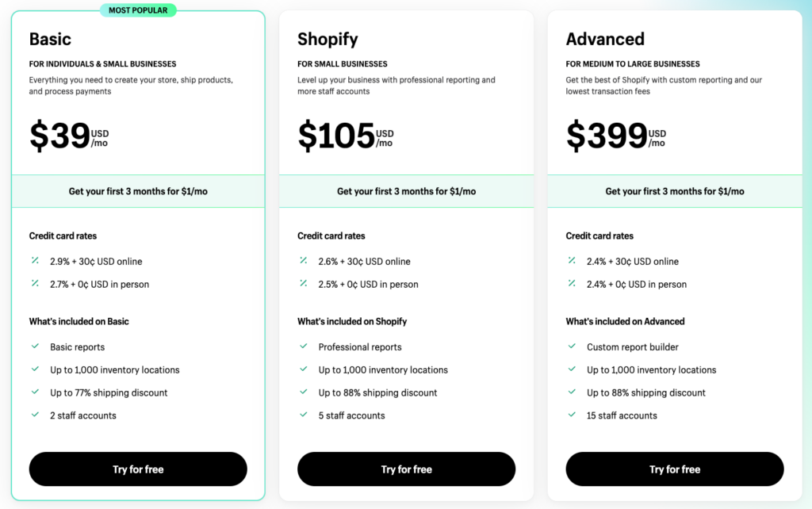The image size is (812, 509).
Task: Click the Shopify plan $1/mo promo banner
Action: click(x=406, y=191)
